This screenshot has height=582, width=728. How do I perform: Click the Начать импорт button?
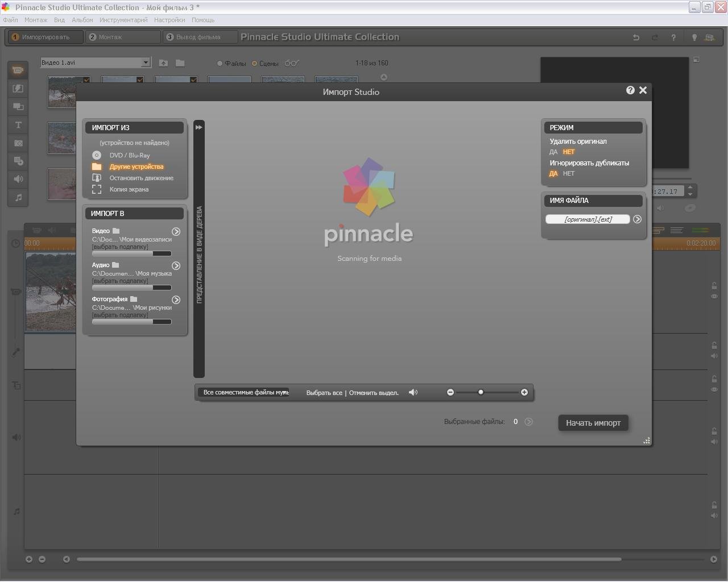point(593,423)
